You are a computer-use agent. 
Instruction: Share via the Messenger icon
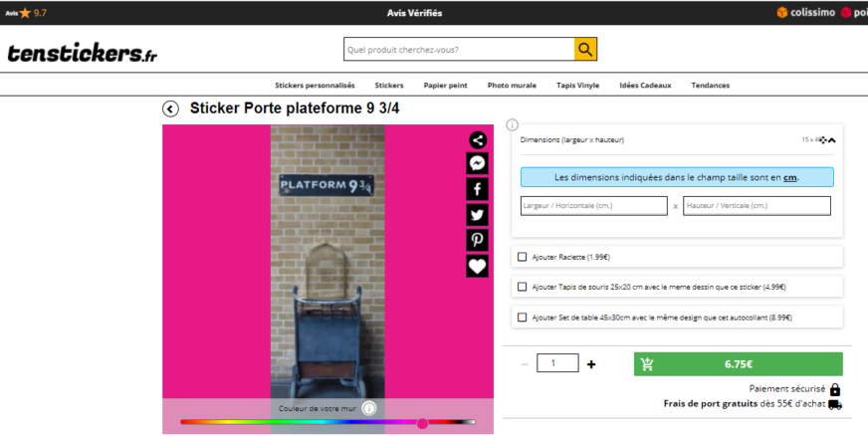(477, 163)
